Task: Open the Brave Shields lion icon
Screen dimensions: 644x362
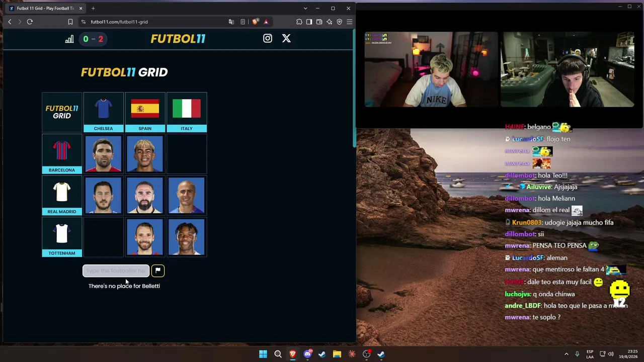Action: click(x=255, y=22)
